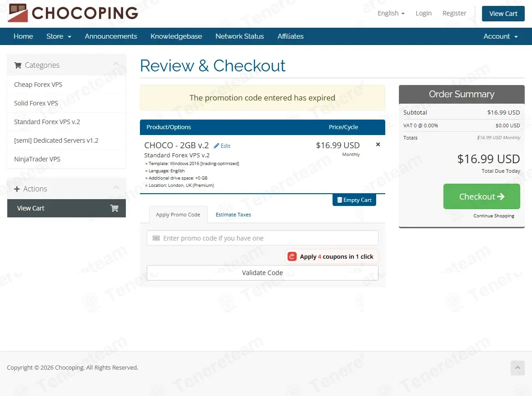
Task: Click the View Cart button in header
Action: pos(503,14)
